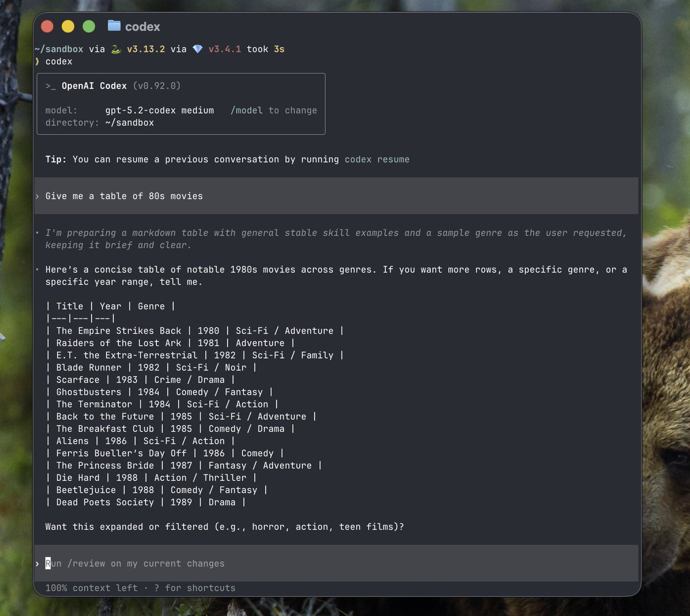Click the 'codex resume' command in the tip
Viewport: 690px width, 616px height.
377,159
